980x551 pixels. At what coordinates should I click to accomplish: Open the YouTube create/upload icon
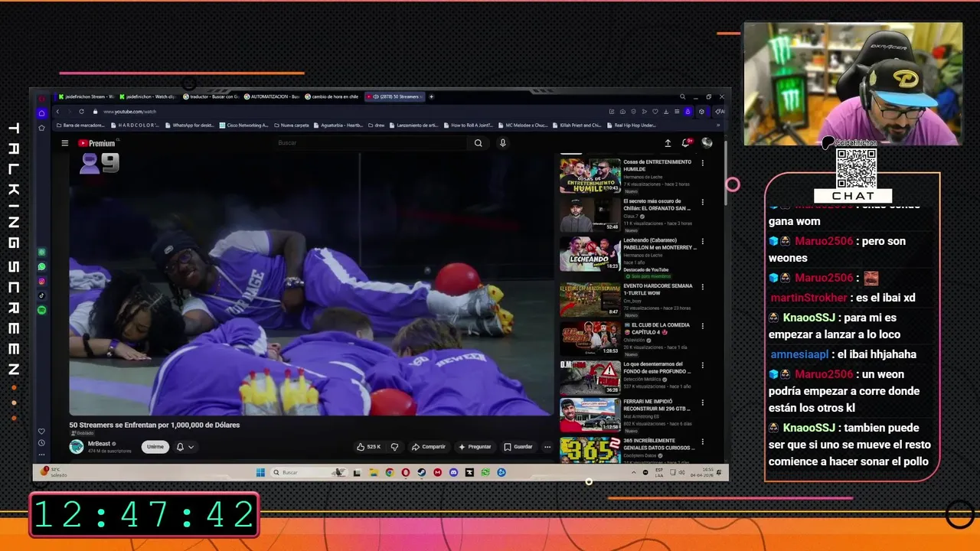click(668, 143)
